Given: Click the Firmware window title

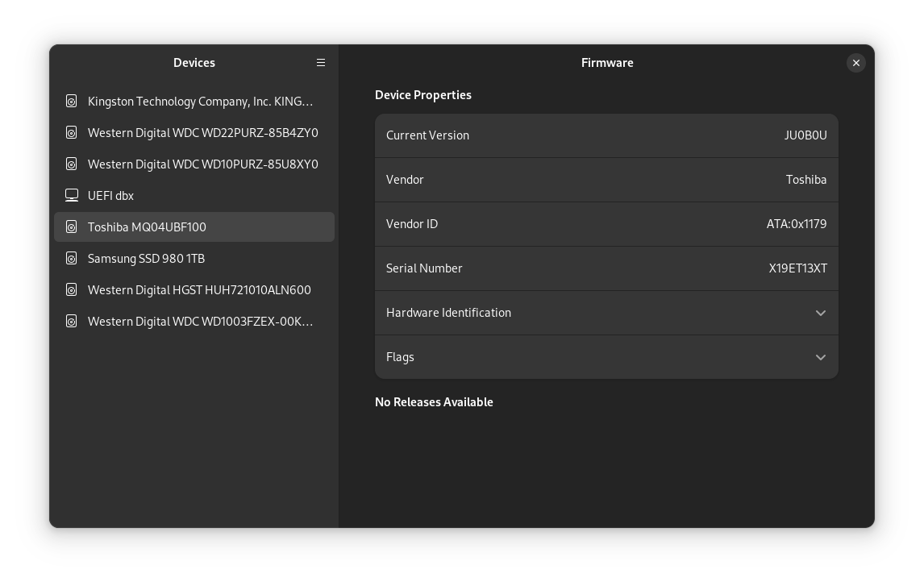Looking at the screenshot, I should pyautogui.click(x=607, y=62).
